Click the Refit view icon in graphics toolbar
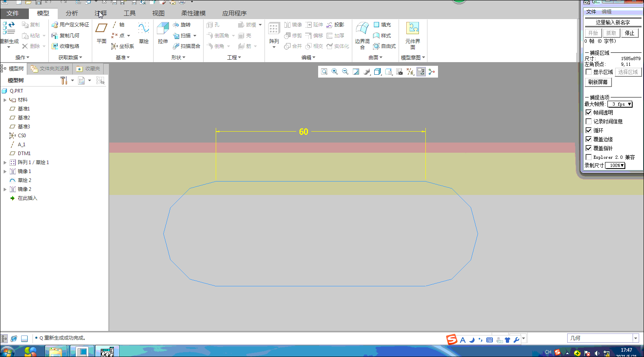 (324, 72)
